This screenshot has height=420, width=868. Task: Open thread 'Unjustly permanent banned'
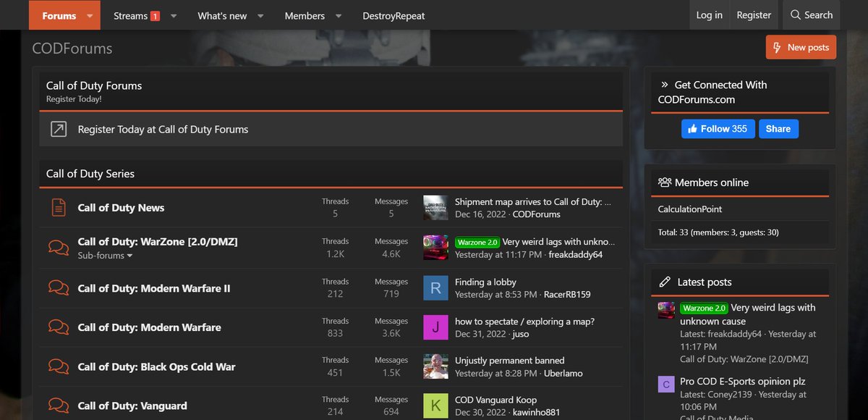point(509,361)
